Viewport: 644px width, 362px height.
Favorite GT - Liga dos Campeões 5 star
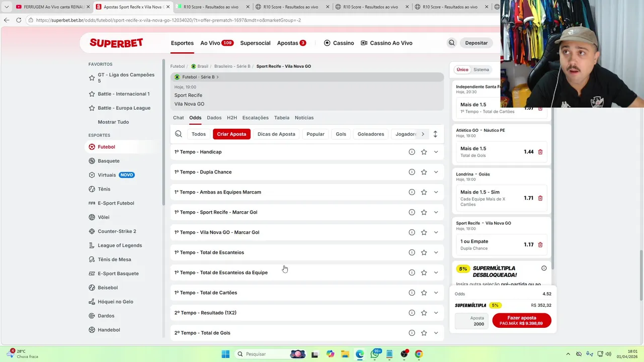tap(92, 78)
